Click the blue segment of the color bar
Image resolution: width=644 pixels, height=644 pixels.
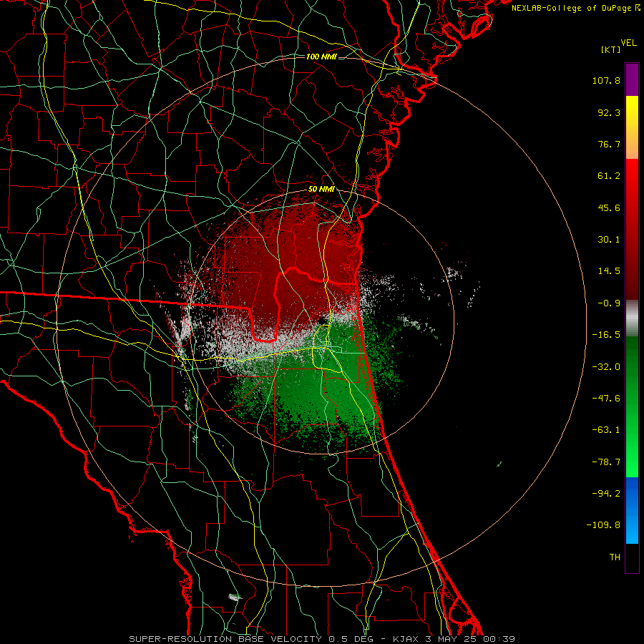(x=632, y=510)
